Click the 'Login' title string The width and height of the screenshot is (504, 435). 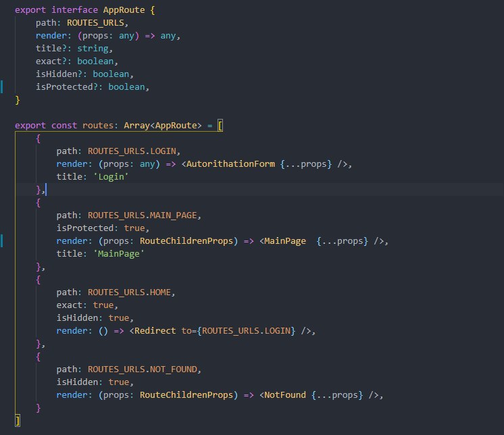coord(111,177)
